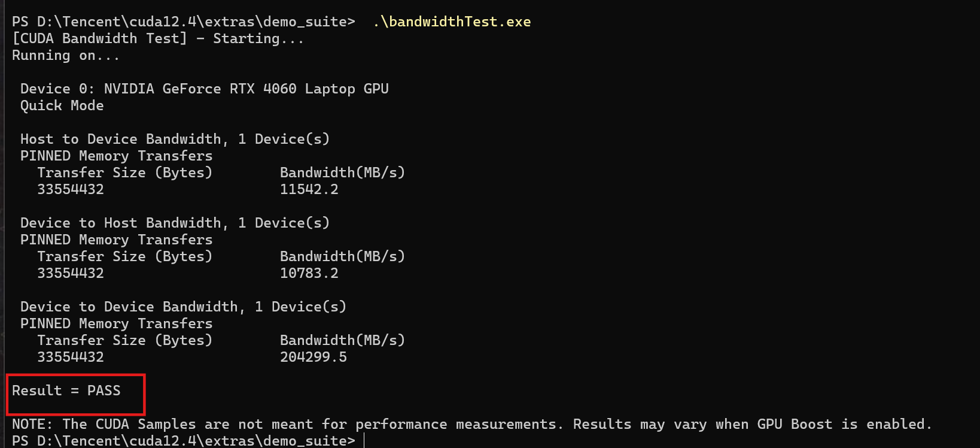Click the NOTE about CUDA Samples line
This screenshot has height=448, width=980.
pos(472,424)
